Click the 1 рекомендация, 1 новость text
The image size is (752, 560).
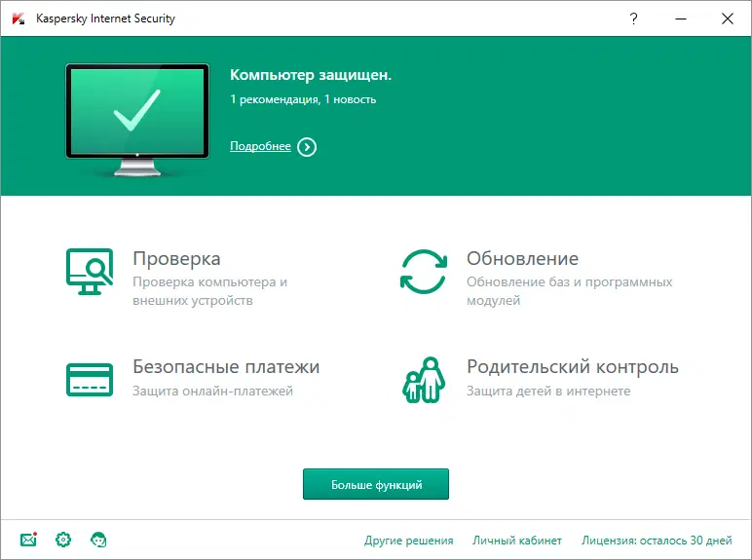[x=303, y=99]
